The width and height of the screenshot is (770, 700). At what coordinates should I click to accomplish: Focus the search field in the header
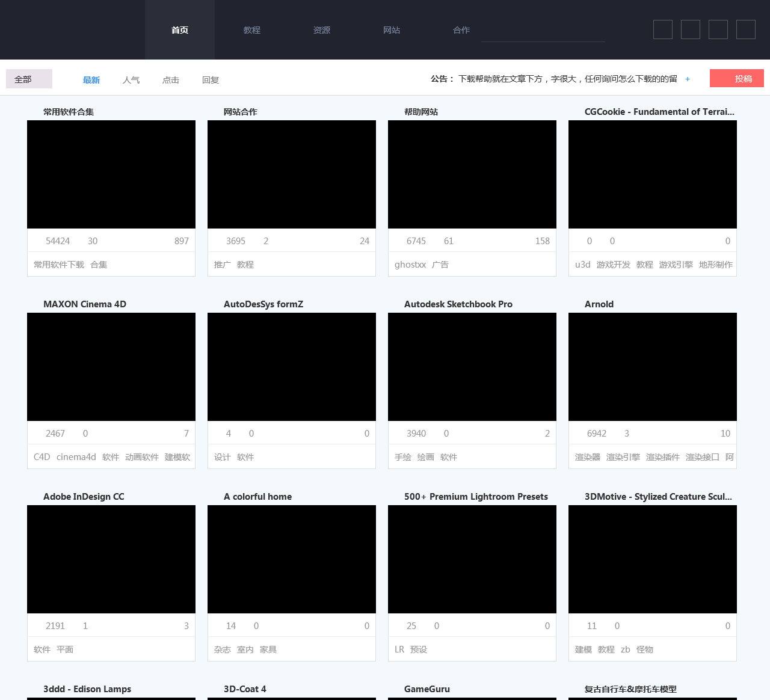[x=543, y=31]
